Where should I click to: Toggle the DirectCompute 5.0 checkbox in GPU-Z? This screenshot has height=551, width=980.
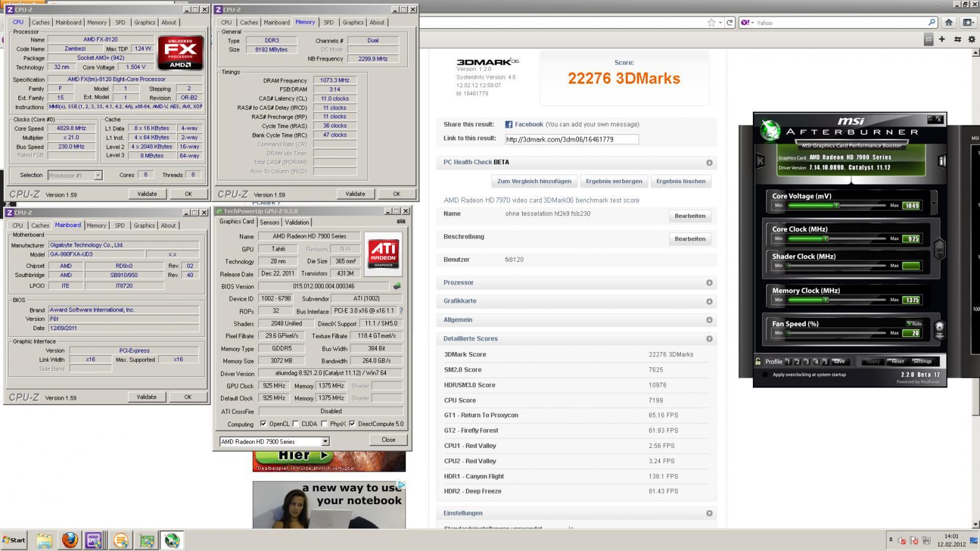point(352,424)
